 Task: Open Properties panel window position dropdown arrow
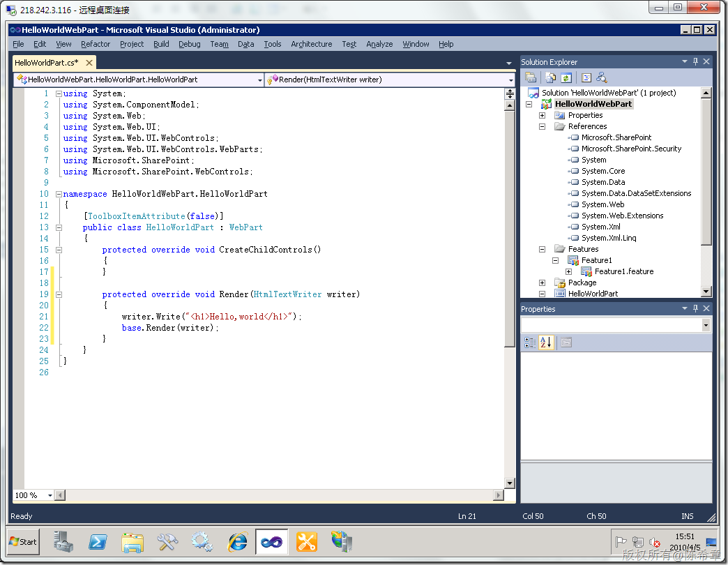tap(684, 308)
